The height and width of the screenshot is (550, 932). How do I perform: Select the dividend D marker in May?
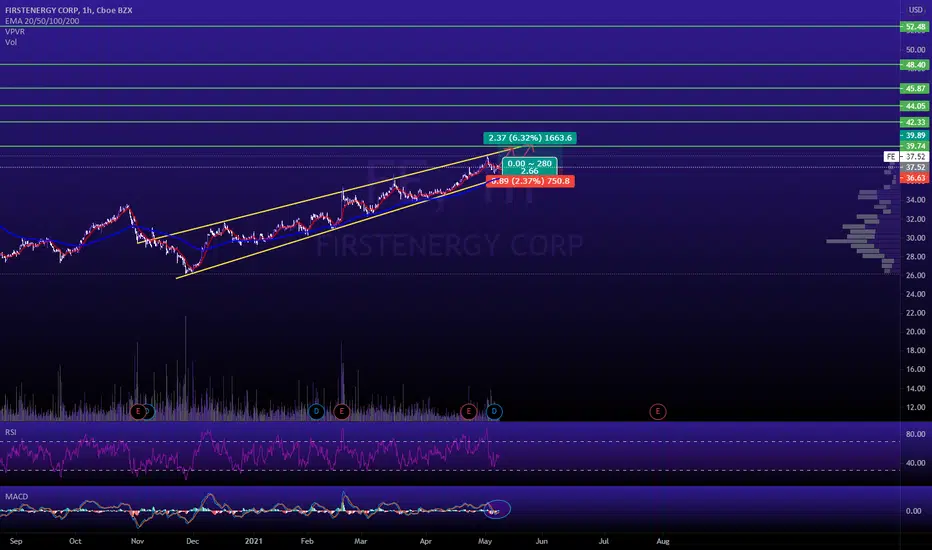[x=494, y=411]
